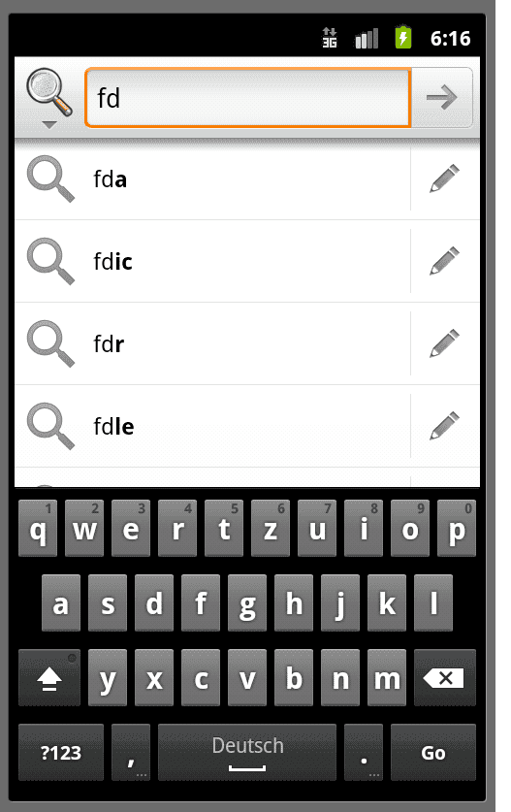This screenshot has width=511, height=812.
Task: Tap the pencil icon beside fdle
Action: click(445, 426)
